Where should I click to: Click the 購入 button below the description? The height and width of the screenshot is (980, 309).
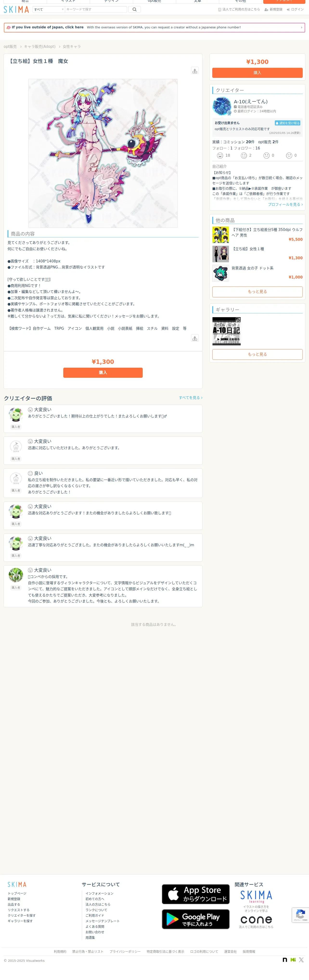tap(103, 372)
